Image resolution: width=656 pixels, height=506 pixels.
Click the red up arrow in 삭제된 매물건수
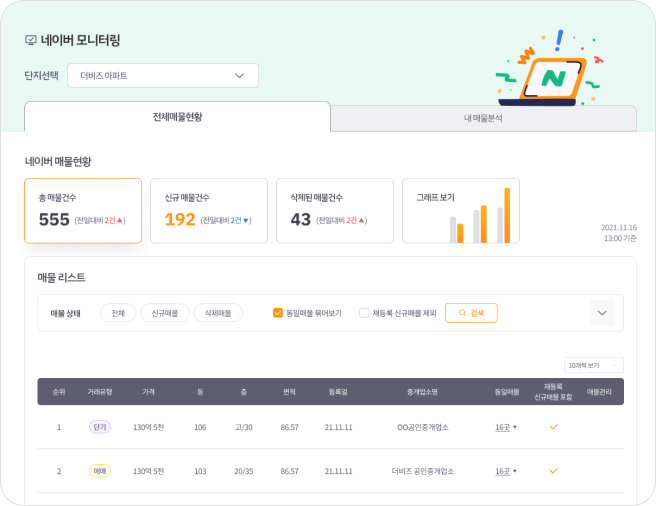[x=361, y=221]
